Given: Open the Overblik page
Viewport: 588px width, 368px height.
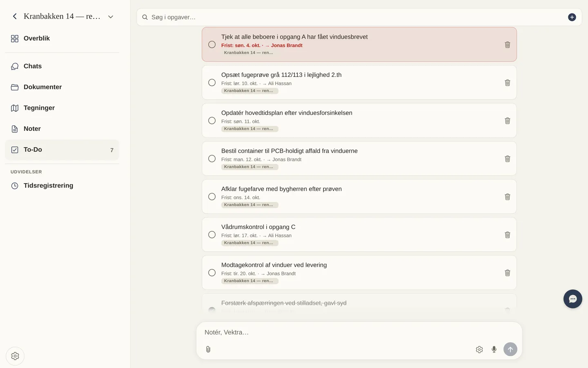Looking at the screenshot, I should tap(62, 38).
